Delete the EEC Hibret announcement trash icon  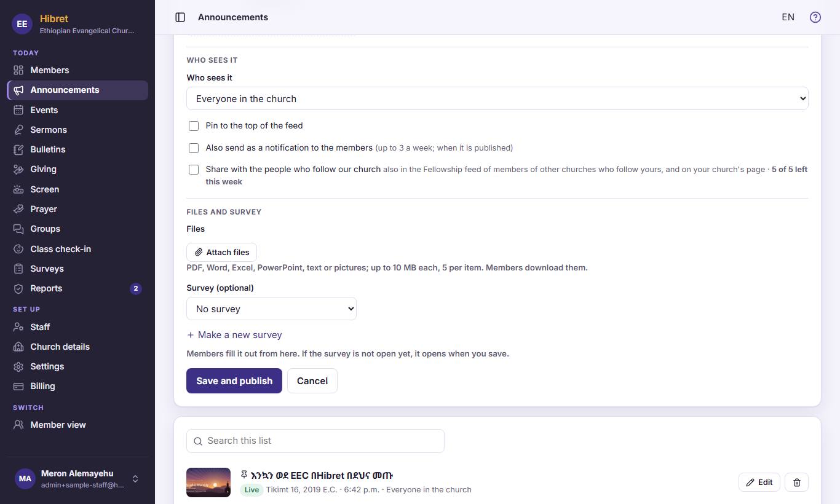click(797, 482)
